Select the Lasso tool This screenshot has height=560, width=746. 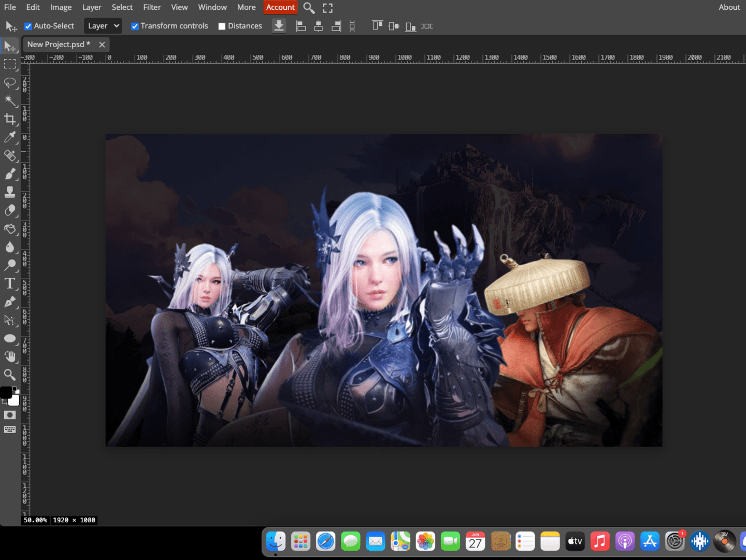[x=10, y=82]
